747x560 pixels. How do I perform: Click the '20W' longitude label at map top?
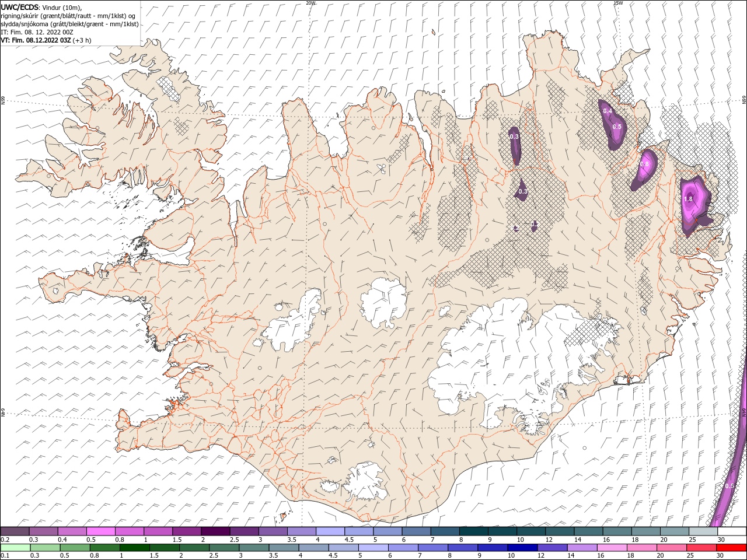coord(310,3)
